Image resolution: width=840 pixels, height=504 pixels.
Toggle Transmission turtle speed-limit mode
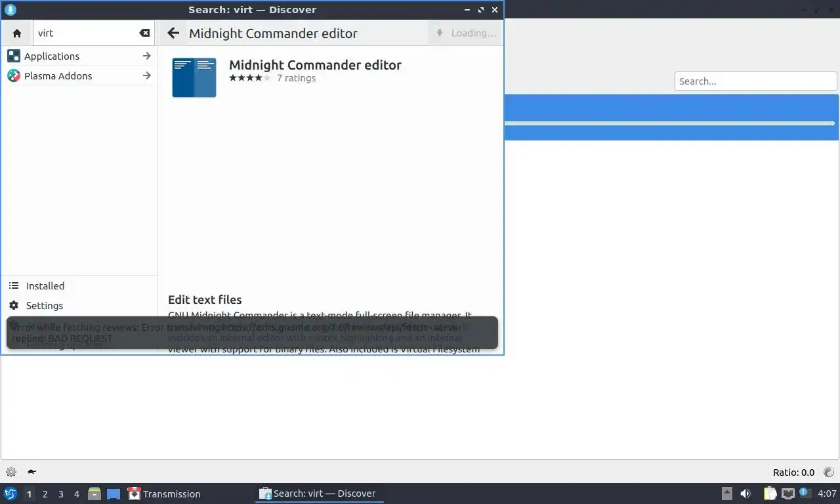(31, 472)
